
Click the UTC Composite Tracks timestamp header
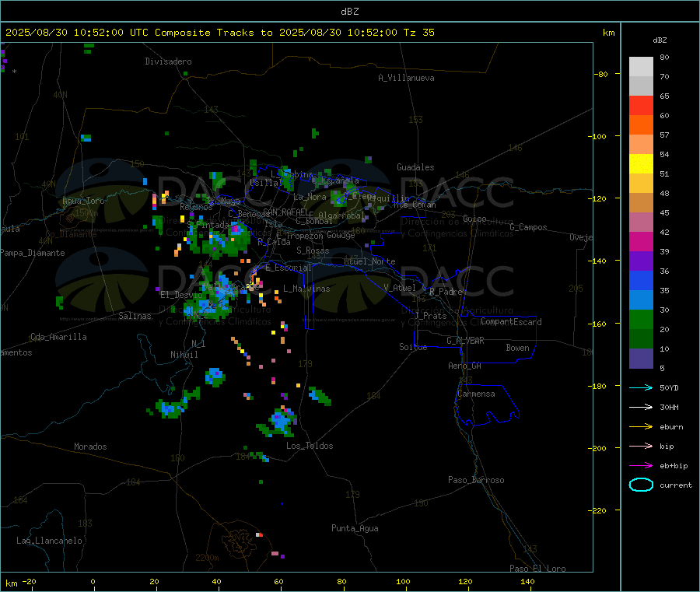219,33
